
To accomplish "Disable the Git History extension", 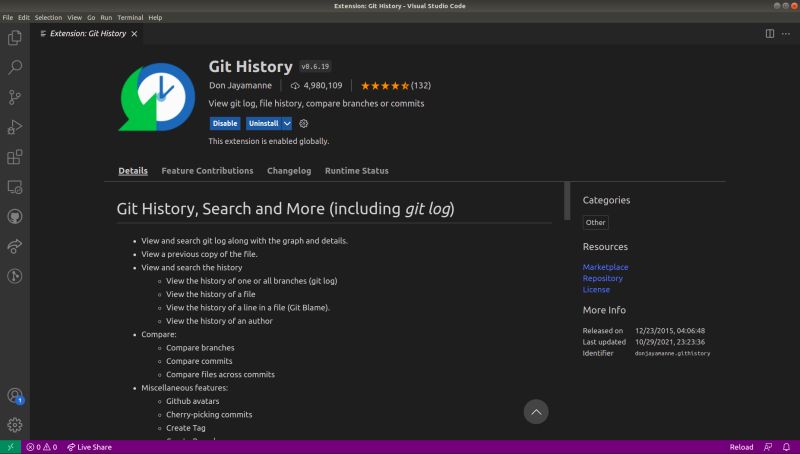I will pyautogui.click(x=225, y=123).
